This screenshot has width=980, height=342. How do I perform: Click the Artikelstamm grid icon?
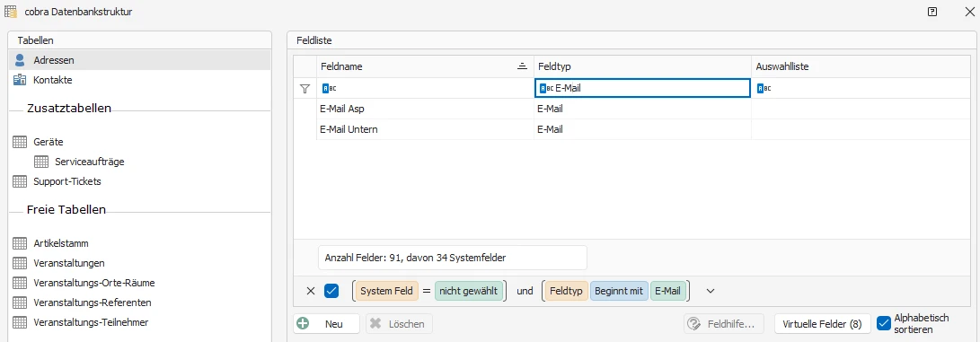point(20,242)
